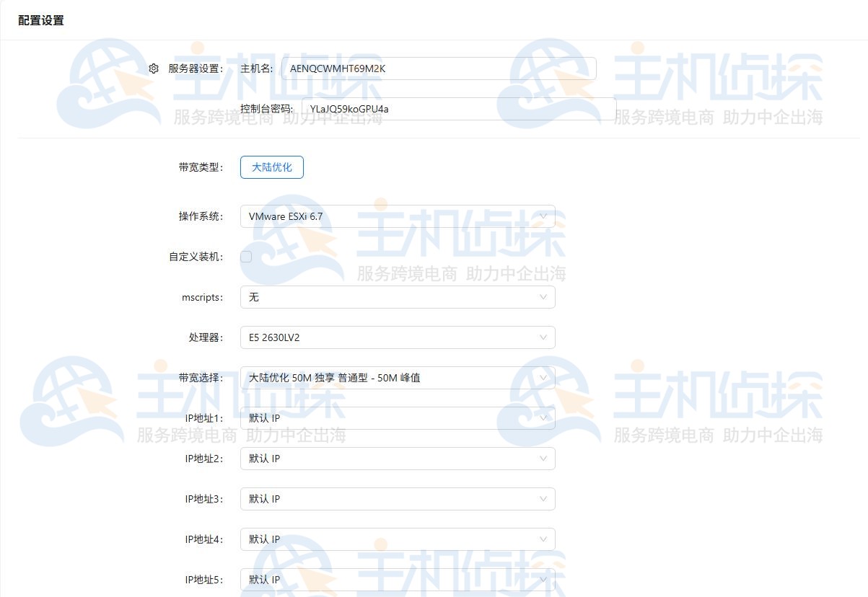Click the 配置设置 page heading
The image size is (868, 597).
click(x=40, y=21)
